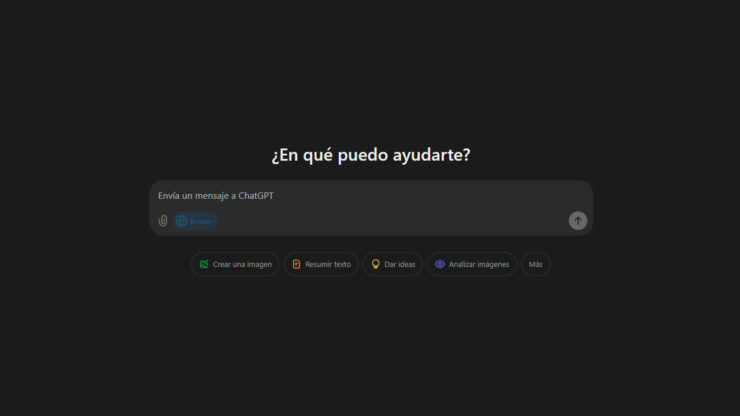Send the message with the arrow button

pos(578,221)
